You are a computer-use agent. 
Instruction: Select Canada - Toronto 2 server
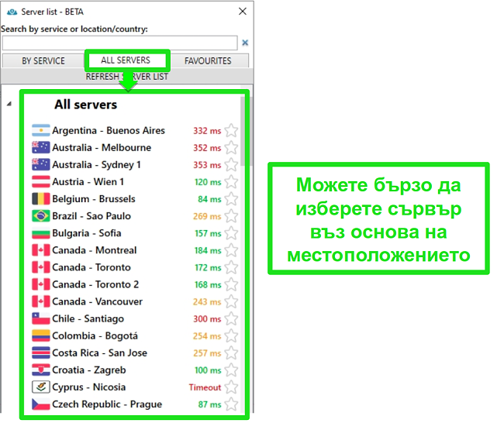95,284
